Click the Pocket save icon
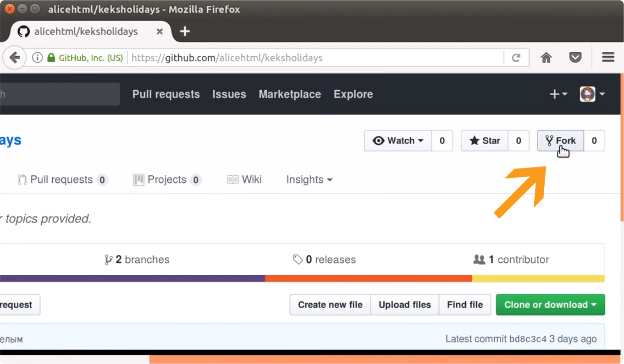This screenshot has height=364, width=624. click(575, 58)
